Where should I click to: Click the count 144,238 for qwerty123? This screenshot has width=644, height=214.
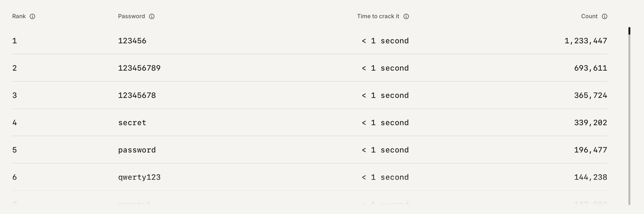point(591,177)
